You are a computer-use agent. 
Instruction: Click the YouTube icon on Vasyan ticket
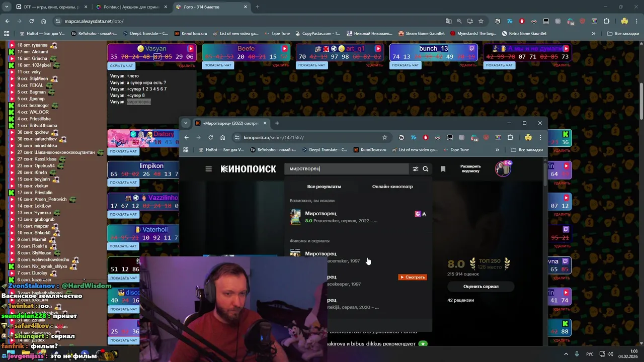point(191,49)
